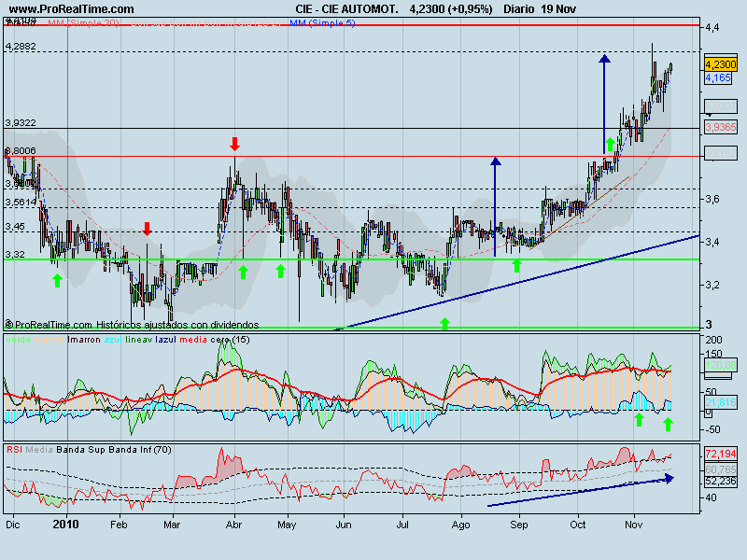Click the 3,45 dashed level label
747x560 pixels.
pos(15,227)
